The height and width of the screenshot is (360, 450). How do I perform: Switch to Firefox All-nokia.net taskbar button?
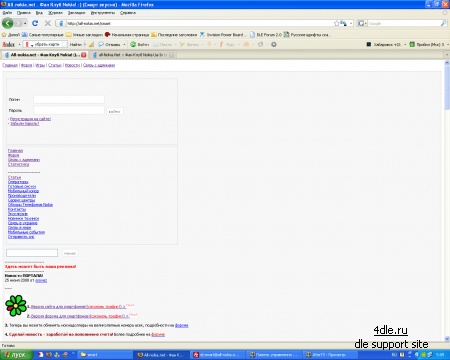161,355
